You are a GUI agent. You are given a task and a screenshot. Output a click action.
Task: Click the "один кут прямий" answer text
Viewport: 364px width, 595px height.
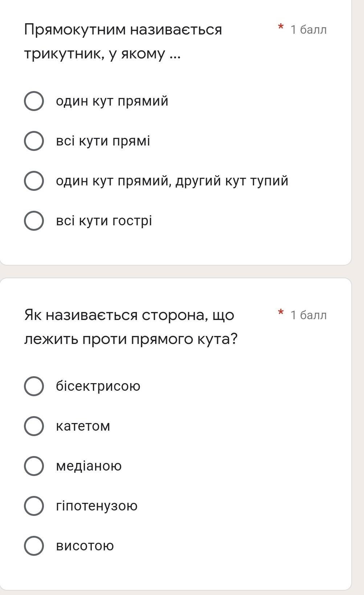pos(112,101)
